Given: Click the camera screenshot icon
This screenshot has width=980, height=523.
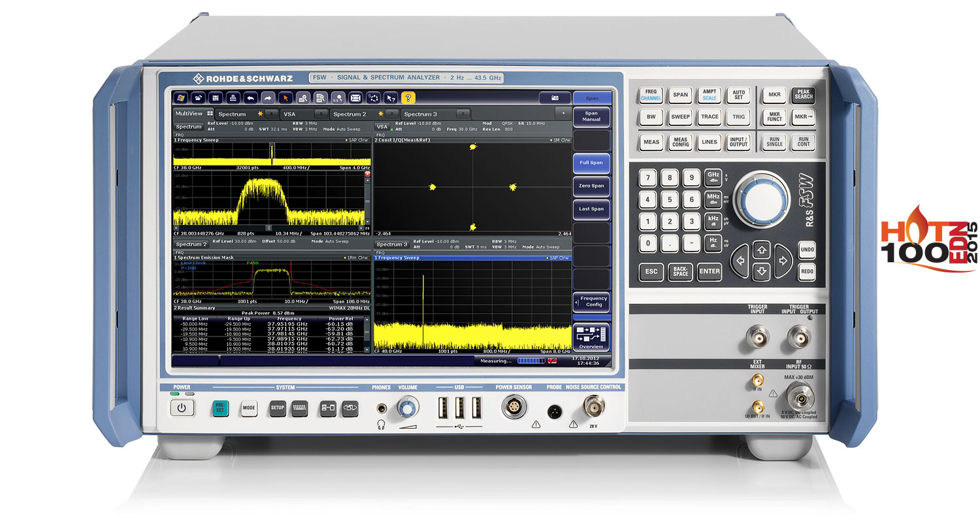Looking at the screenshot, I should [555, 97].
